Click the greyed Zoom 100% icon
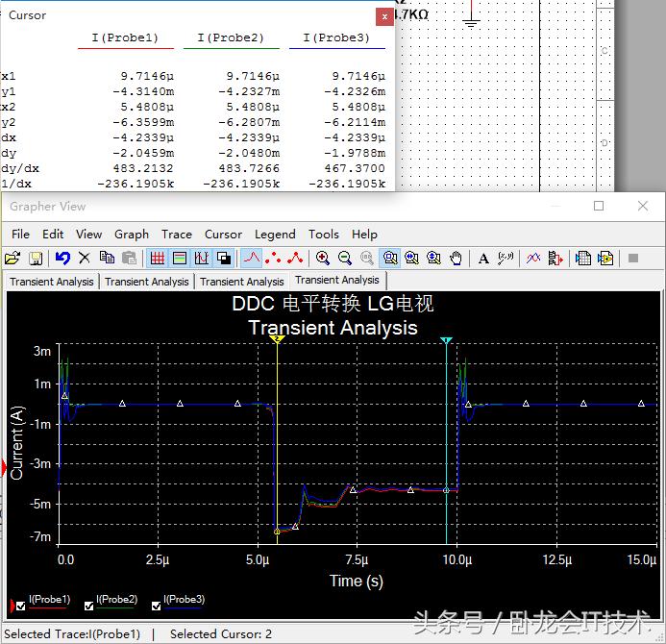666x644 pixels. (366, 258)
